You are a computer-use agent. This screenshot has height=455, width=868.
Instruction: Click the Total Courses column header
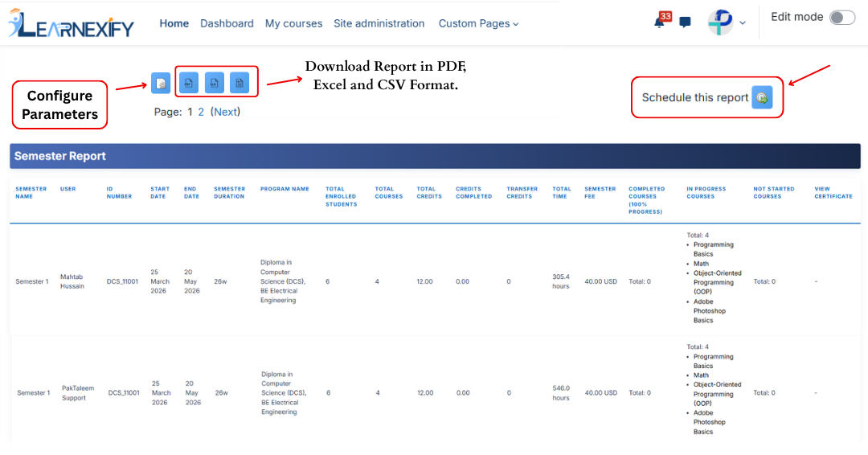click(x=389, y=193)
